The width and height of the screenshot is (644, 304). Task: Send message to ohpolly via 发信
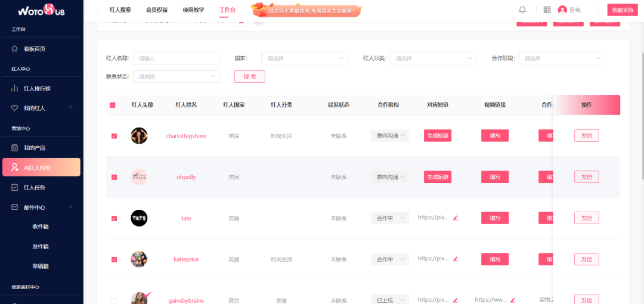[587, 177]
